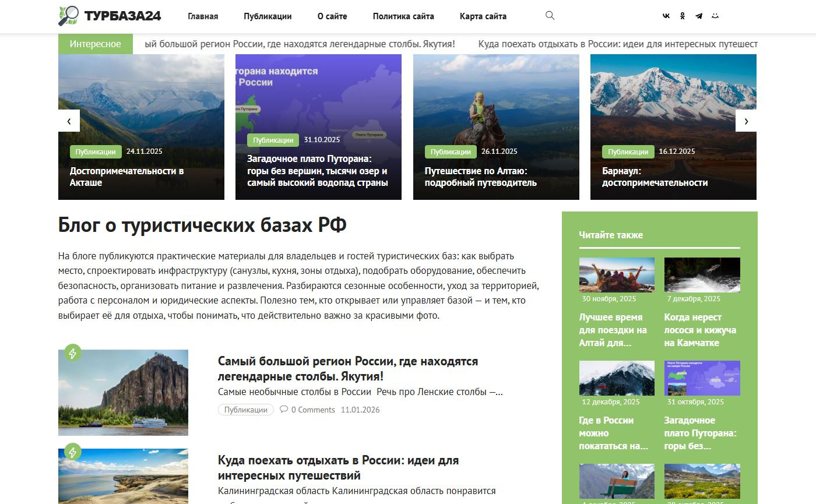Click slide date 31.10.2025
816x504 pixels.
[x=322, y=140]
